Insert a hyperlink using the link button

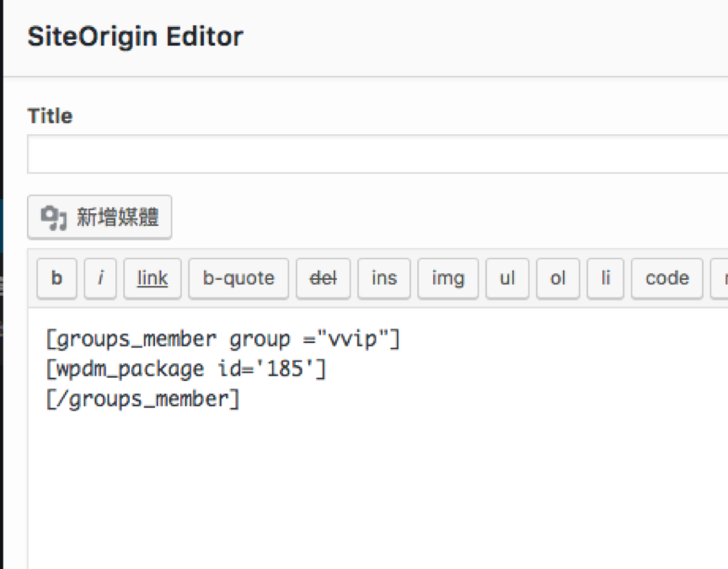coord(153,278)
